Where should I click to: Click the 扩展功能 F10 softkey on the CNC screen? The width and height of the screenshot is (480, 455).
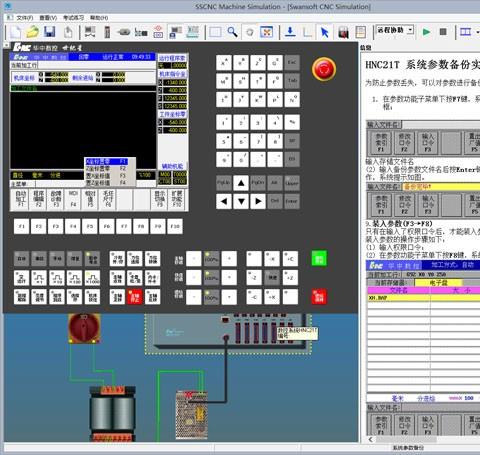pos(177,199)
